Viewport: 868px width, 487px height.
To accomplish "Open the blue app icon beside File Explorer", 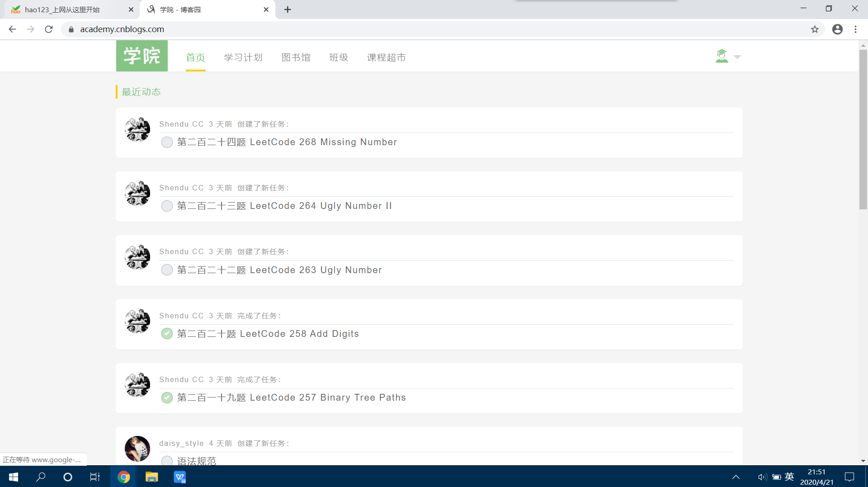I will 179,477.
